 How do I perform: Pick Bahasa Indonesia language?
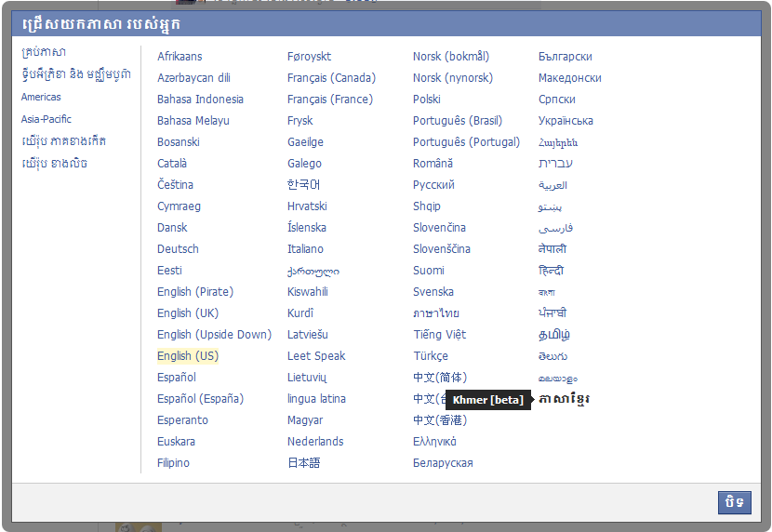click(200, 100)
